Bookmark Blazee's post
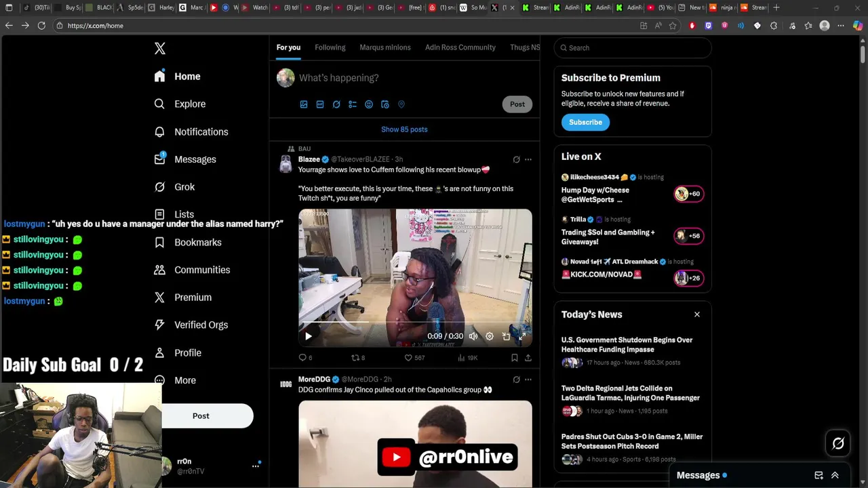 click(x=515, y=358)
